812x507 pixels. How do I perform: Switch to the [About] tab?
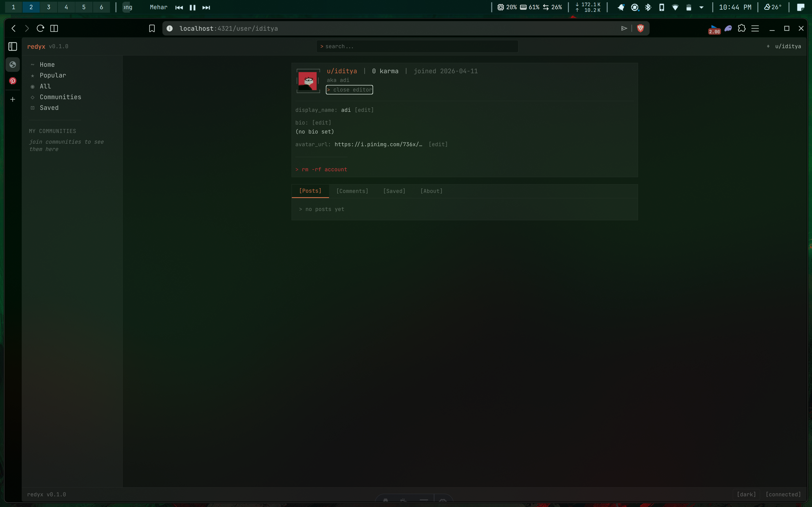coord(431,191)
